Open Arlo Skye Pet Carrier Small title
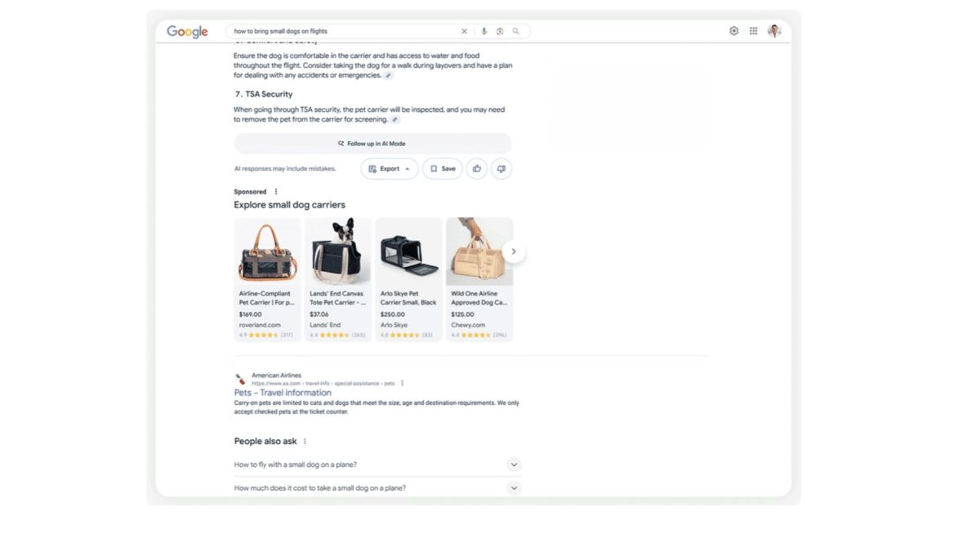Screen dimensions: 980x534 click(408, 297)
